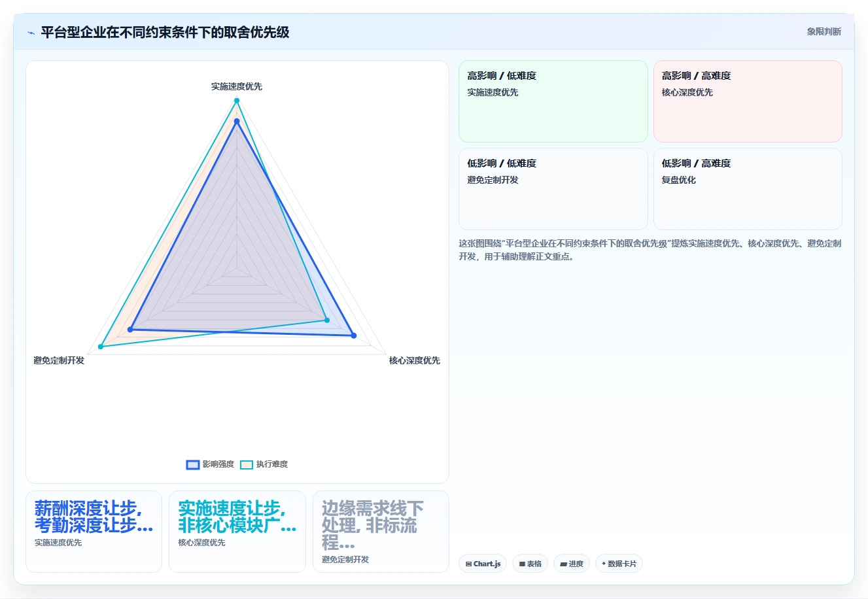Open the 高影响 / 低难度 quadrant card

[553, 101]
